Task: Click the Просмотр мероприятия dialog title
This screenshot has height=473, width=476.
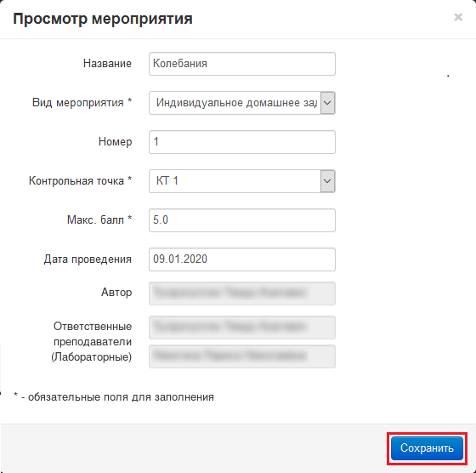Action: click(103, 19)
